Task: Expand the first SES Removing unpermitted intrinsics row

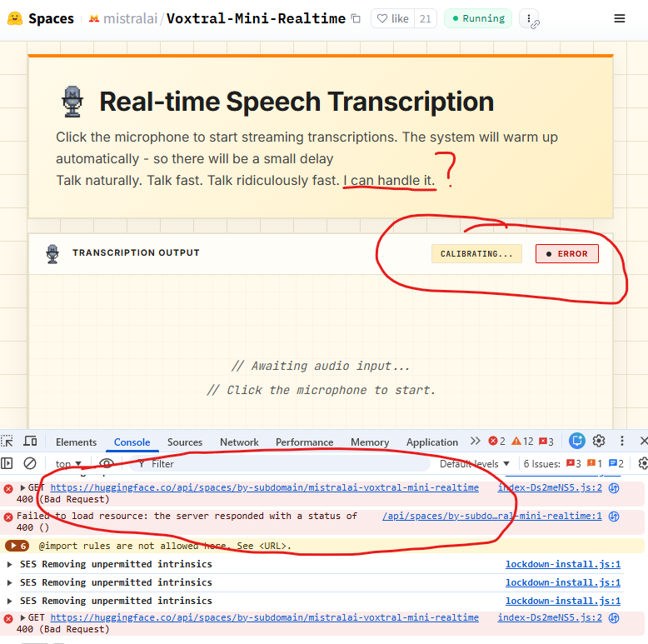Action: coord(9,564)
